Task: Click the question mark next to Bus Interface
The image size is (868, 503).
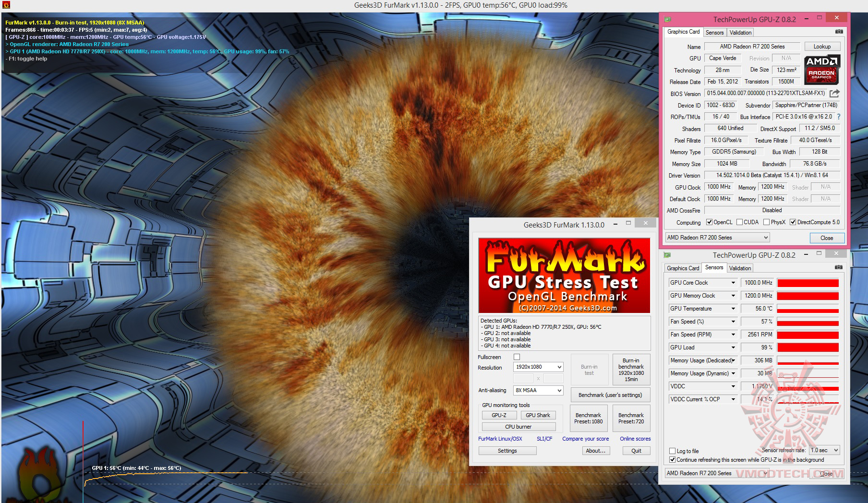Action: (839, 117)
